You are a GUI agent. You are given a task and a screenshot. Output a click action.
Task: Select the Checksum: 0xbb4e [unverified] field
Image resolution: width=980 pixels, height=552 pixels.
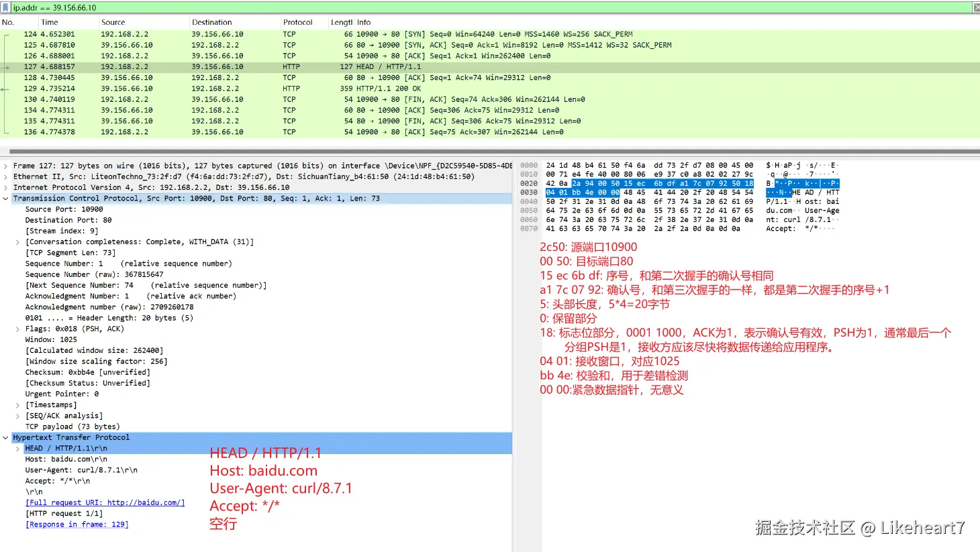(x=88, y=372)
